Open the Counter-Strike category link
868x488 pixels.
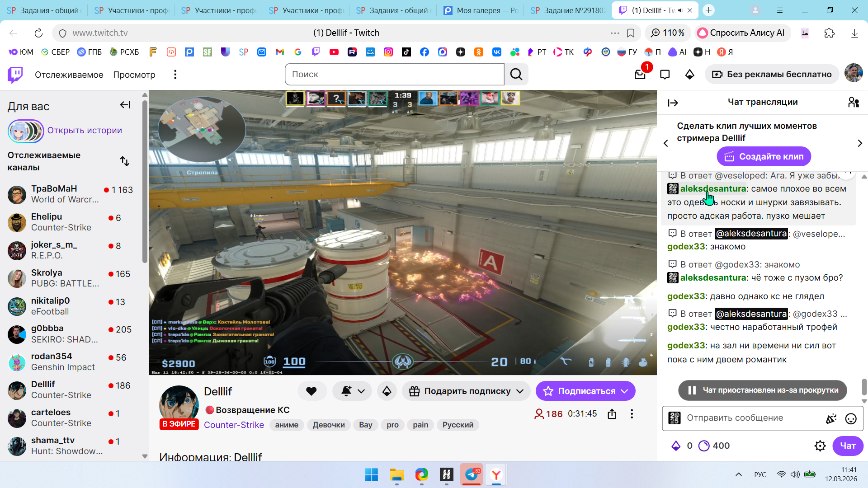[234, 425]
